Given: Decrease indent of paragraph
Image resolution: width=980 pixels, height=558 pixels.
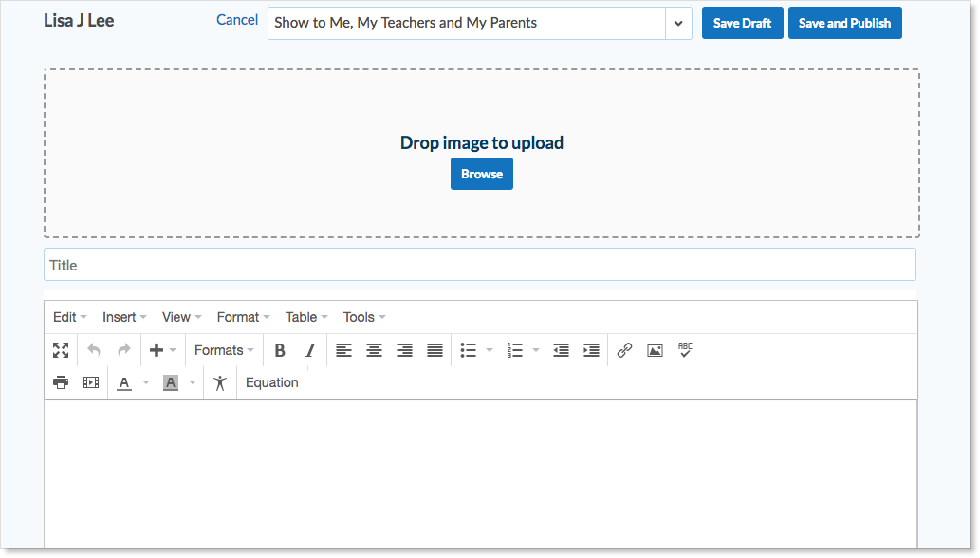Looking at the screenshot, I should 562,350.
